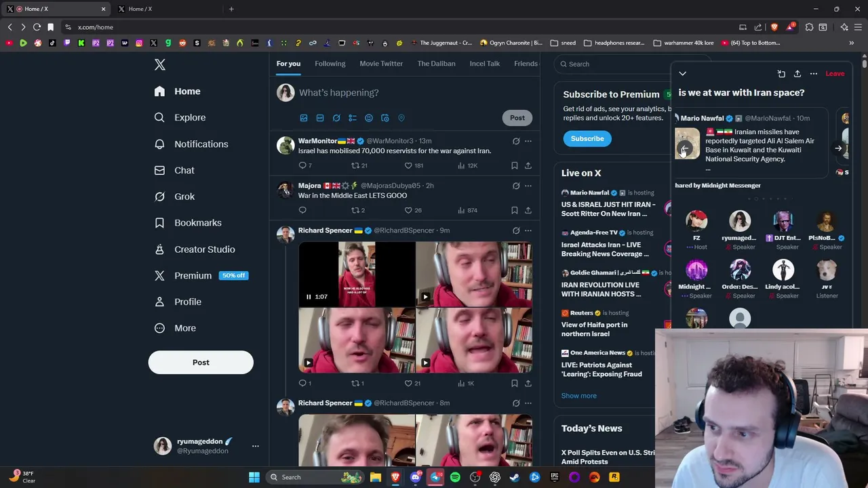Open emoji picker in composer
The image size is (868, 488).
point(369,118)
